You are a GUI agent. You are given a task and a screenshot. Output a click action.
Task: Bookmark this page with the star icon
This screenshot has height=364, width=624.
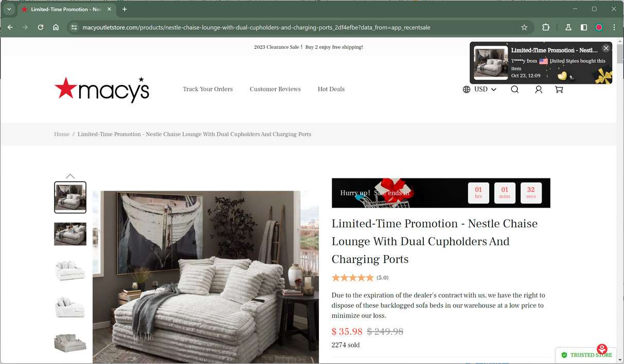524,27
